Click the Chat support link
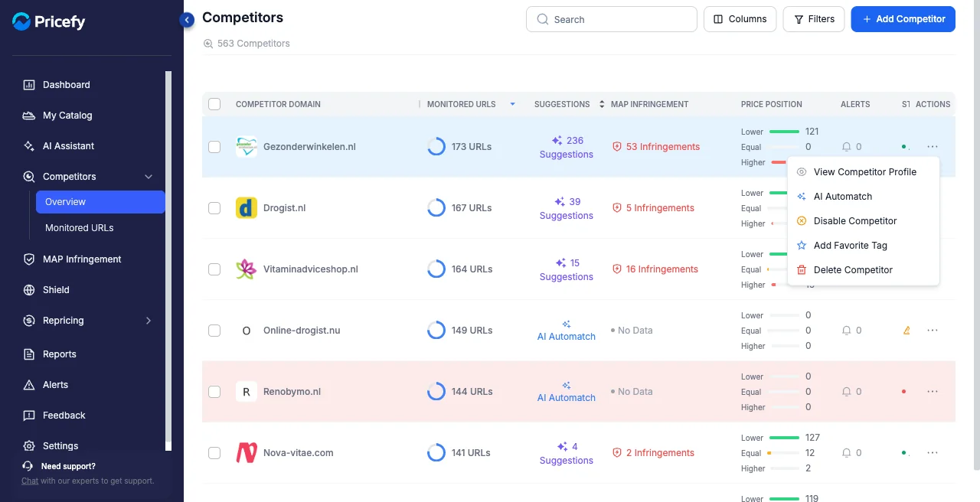The width and height of the screenshot is (980, 502). 30,481
